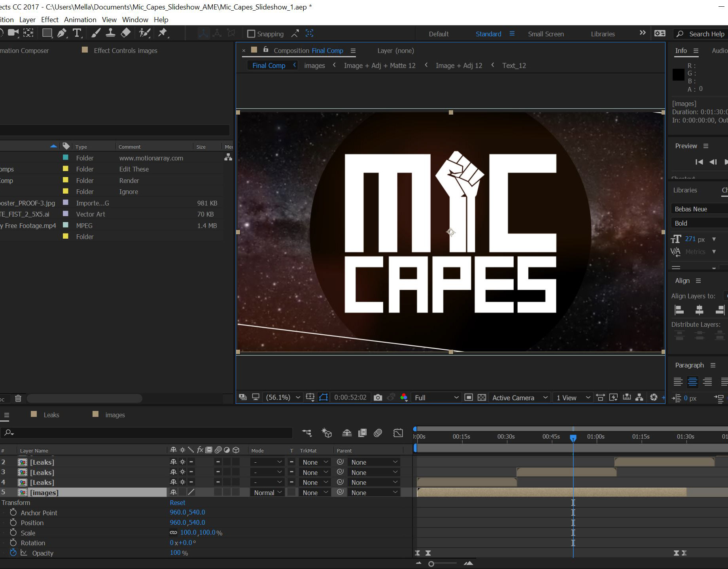Screen dimensions: 728x569
Task: Open the 1 View layout dropdown
Action: click(x=573, y=398)
